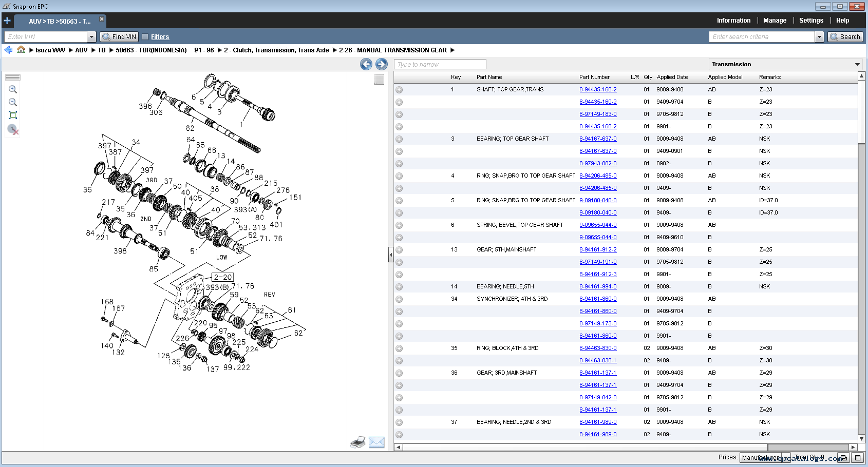Expand the Isuzu WW breadcrumb arrow
Viewport: 868px width, 467px height.
pos(31,50)
